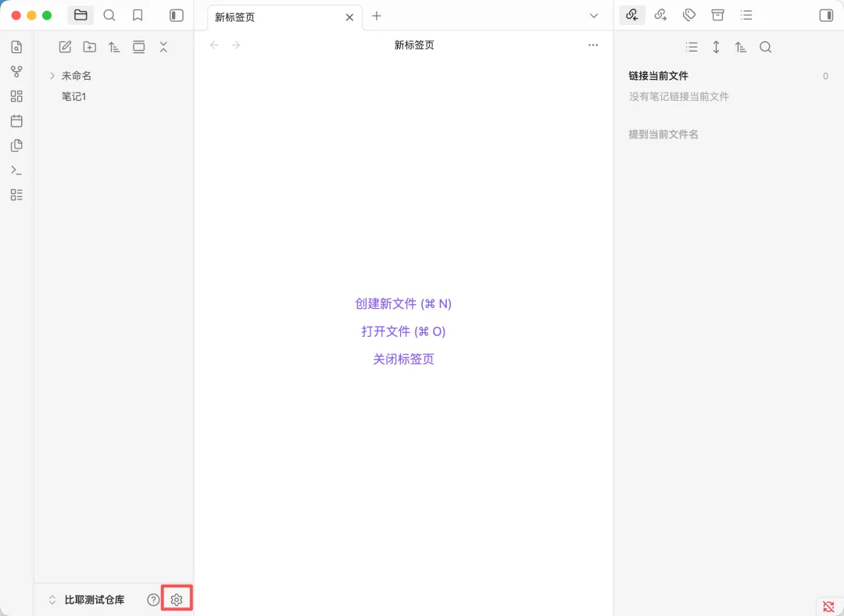Collapse all folders icon in the explorer
Image resolution: width=844 pixels, height=616 pixels.
[x=163, y=47]
